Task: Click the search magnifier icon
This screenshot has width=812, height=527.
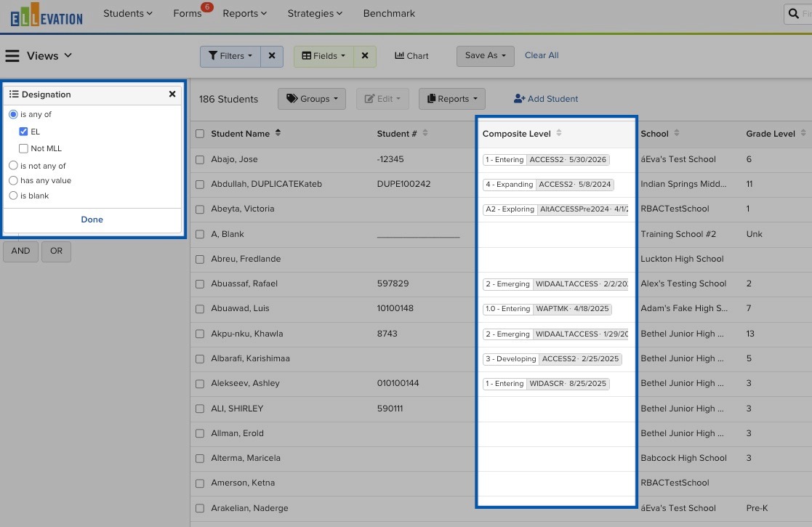Action: pyautogui.click(x=793, y=14)
